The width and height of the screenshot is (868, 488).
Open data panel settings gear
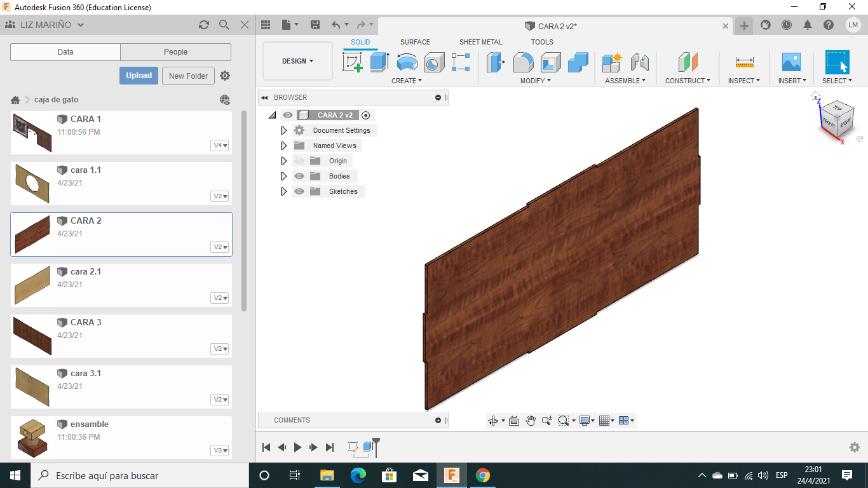[225, 76]
